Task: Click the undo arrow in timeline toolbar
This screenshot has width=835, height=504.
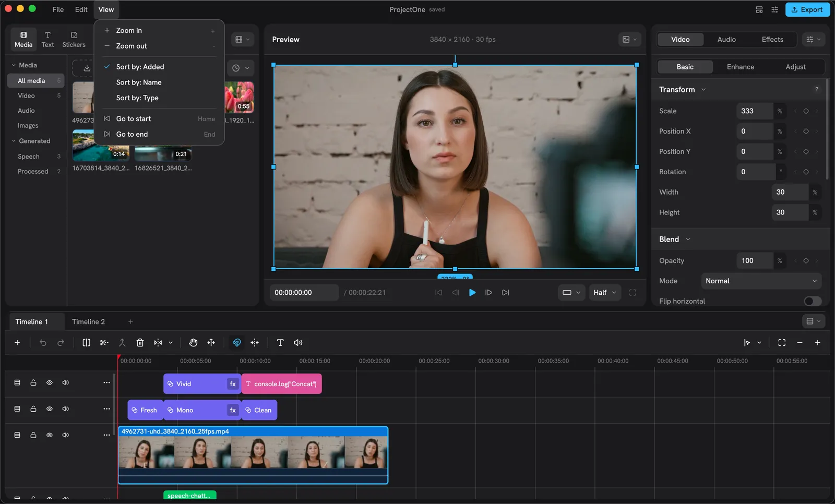Action: click(43, 343)
